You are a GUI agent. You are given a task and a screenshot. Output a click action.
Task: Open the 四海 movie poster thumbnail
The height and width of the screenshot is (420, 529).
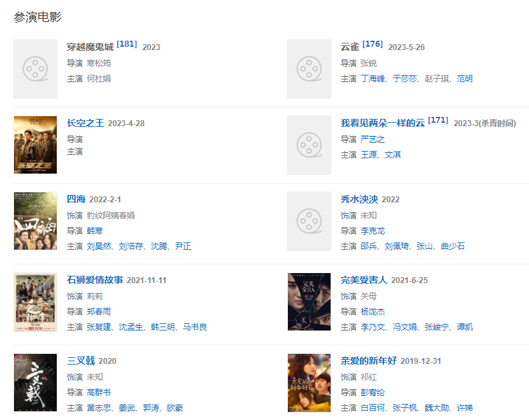pos(35,221)
